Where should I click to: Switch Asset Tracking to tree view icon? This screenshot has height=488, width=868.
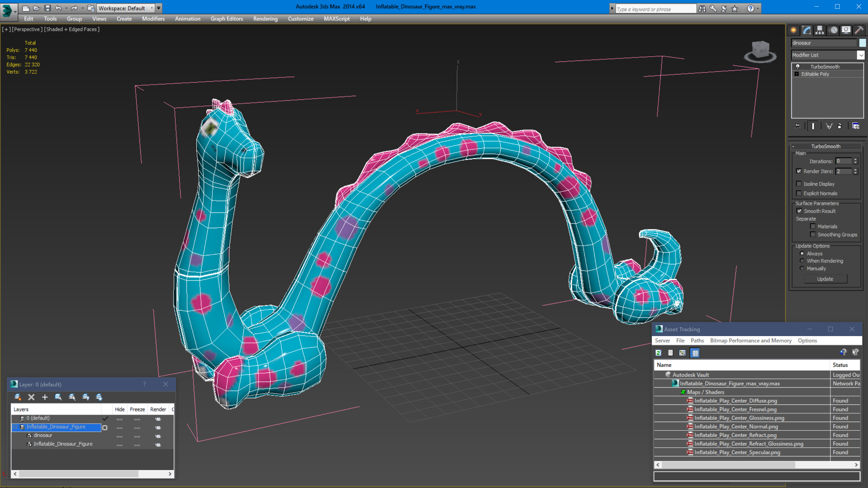tap(682, 353)
